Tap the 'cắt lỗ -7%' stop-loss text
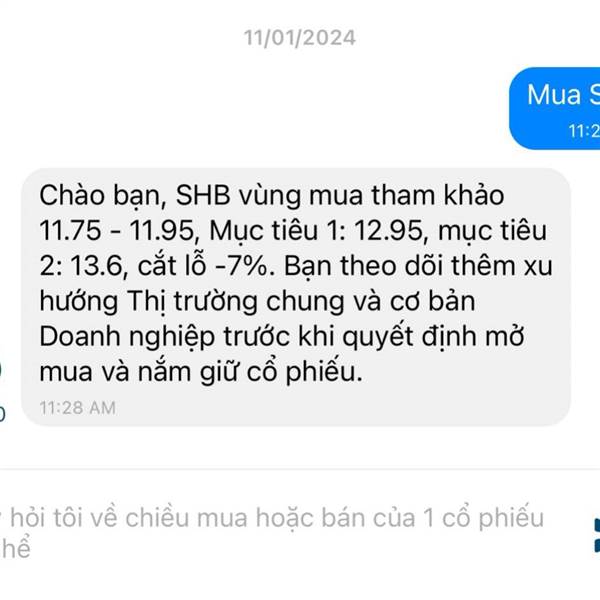600x600 pixels. tap(202, 265)
